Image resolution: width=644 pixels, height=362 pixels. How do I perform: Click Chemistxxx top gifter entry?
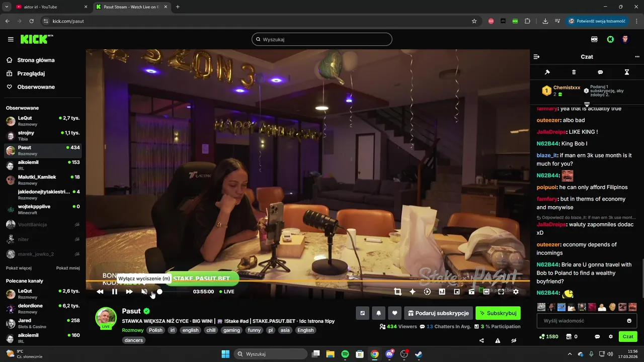(x=561, y=90)
